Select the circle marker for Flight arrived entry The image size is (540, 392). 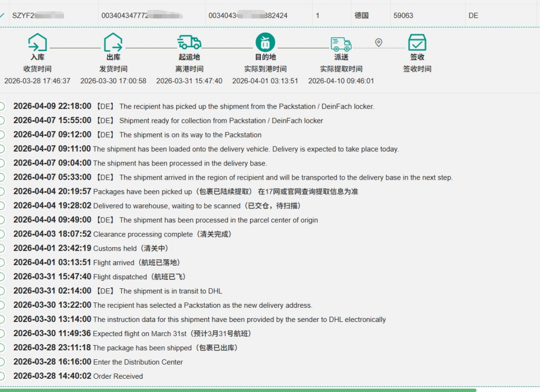[2, 262]
